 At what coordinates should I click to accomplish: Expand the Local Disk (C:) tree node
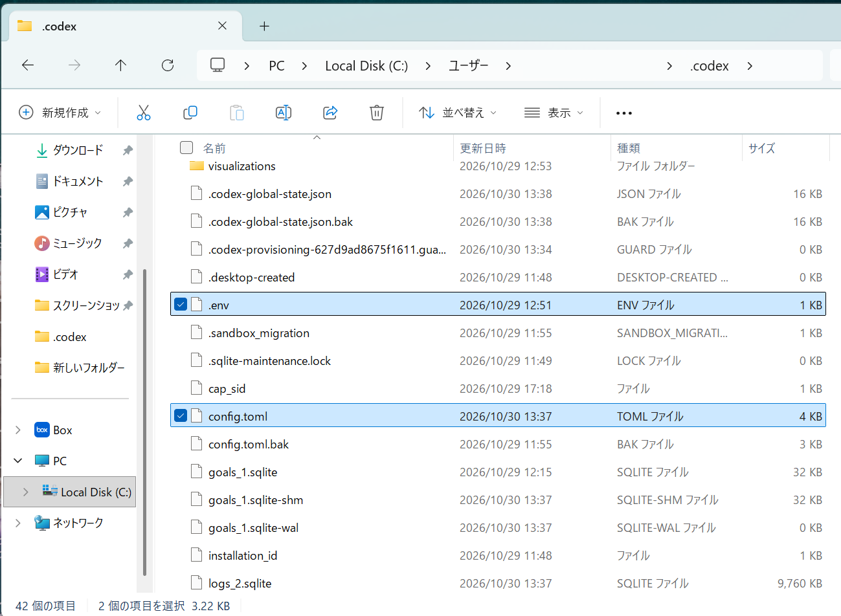pos(25,492)
